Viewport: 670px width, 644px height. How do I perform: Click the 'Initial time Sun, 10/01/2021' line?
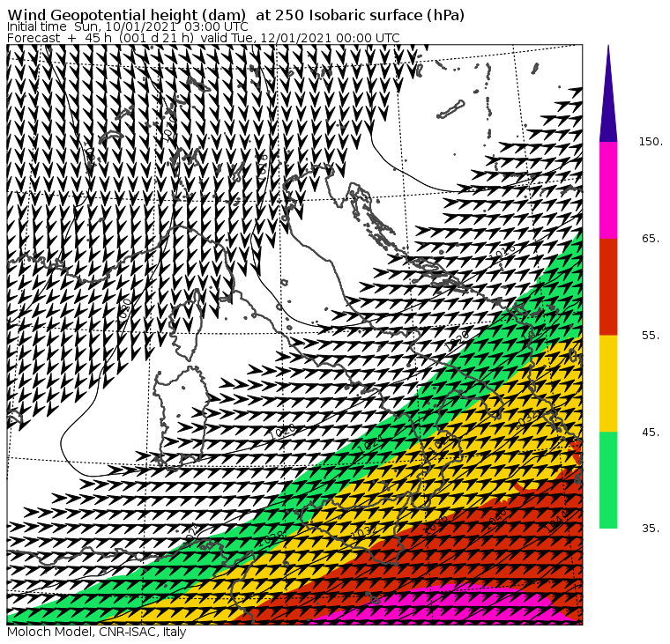pyautogui.click(x=127, y=26)
